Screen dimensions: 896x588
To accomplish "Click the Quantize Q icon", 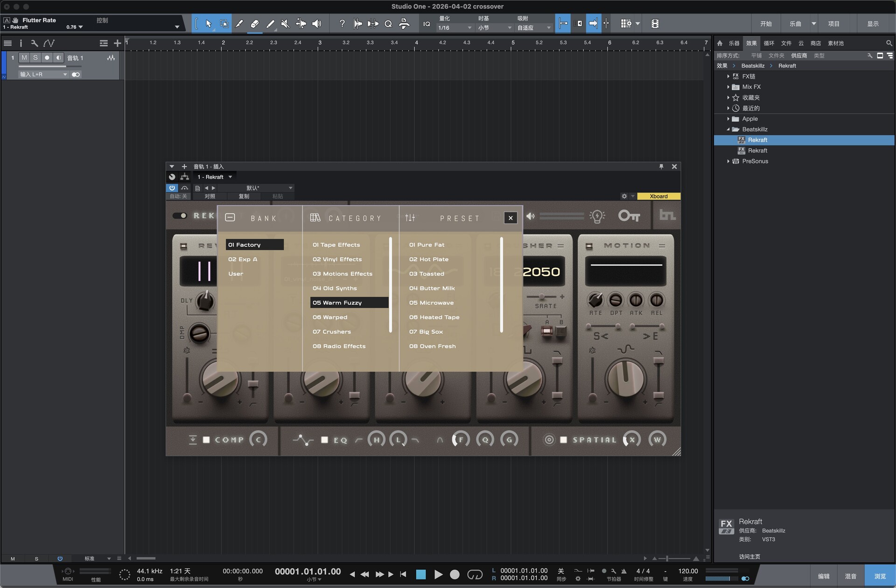I will click(388, 24).
